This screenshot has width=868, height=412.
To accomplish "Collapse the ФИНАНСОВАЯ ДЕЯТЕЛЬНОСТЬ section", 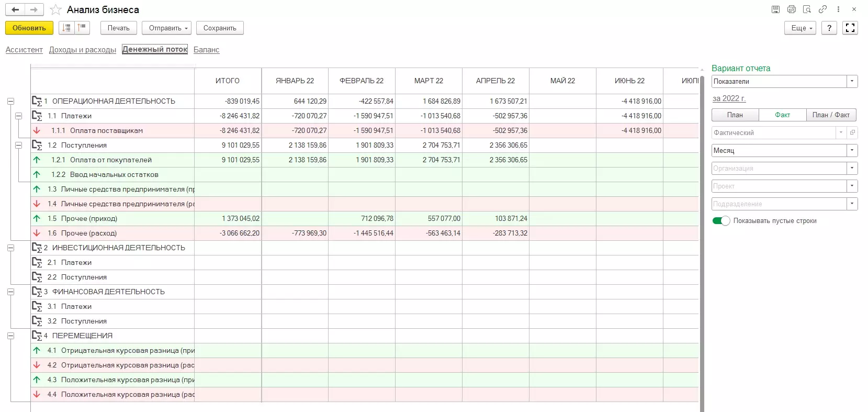I will (10, 292).
